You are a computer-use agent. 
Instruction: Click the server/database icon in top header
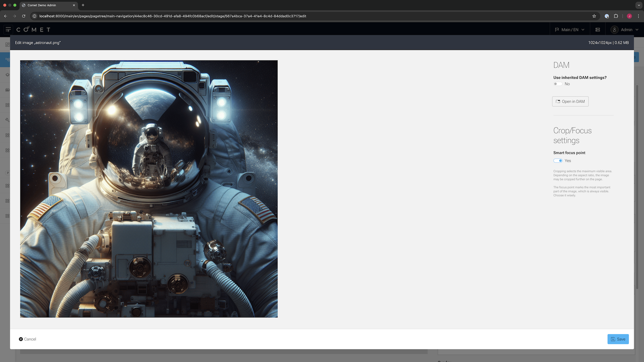(x=597, y=29)
